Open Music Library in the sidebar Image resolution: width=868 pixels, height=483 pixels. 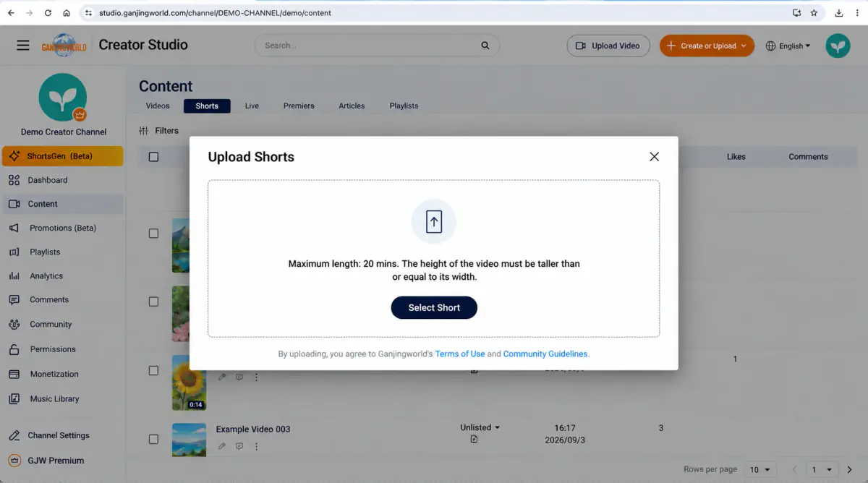(62, 398)
